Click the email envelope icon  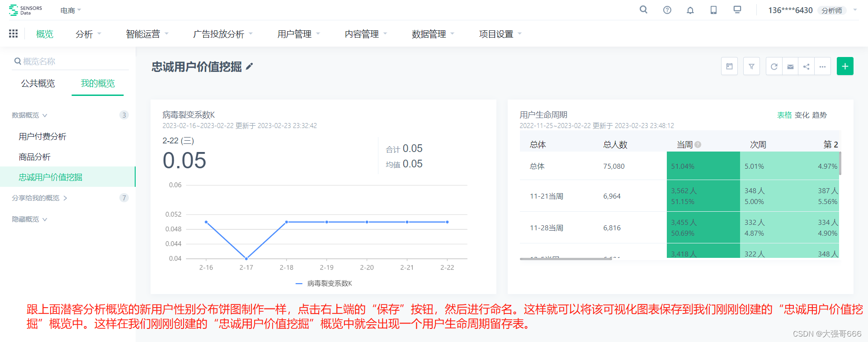click(x=790, y=66)
